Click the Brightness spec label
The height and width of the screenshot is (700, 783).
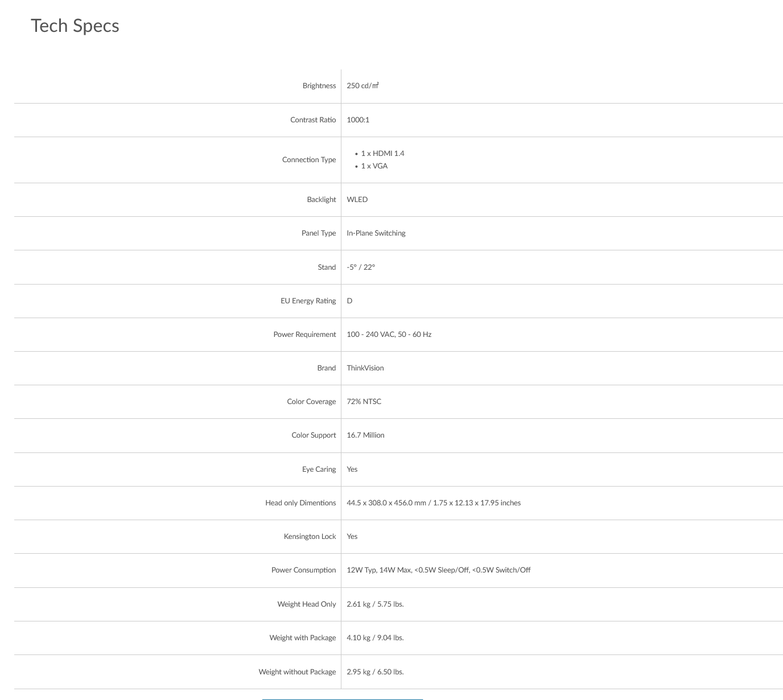pyautogui.click(x=319, y=86)
